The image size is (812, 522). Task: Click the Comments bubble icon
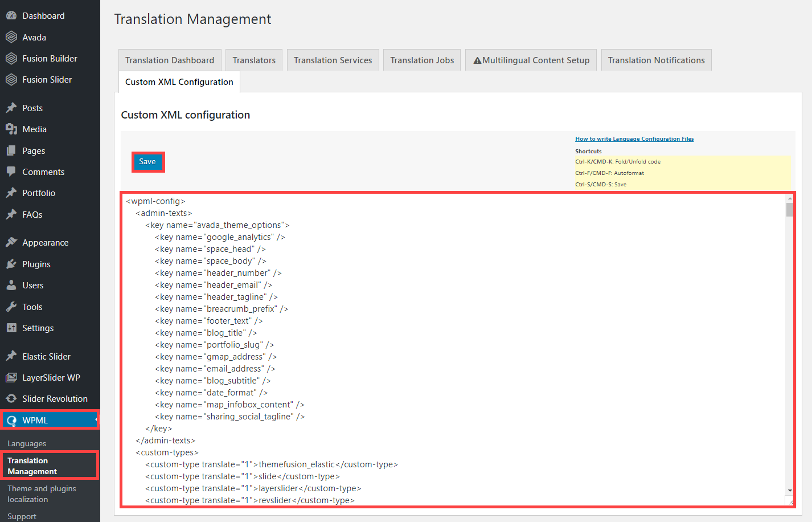pos(11,172)
